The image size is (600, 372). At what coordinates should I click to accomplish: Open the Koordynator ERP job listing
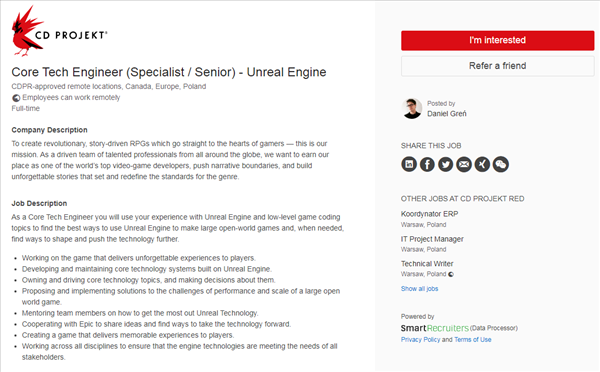[x=429, y=214]
